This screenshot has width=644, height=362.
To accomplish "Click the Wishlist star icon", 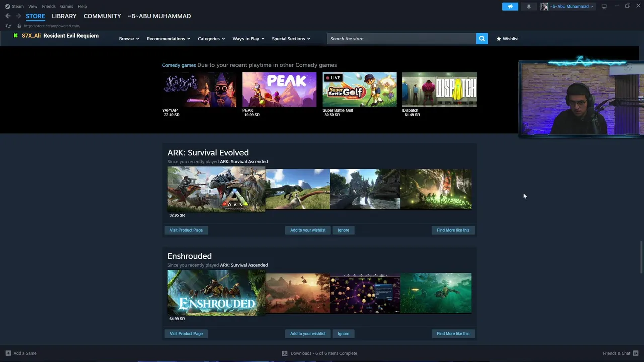I will [x=499, y=39].
